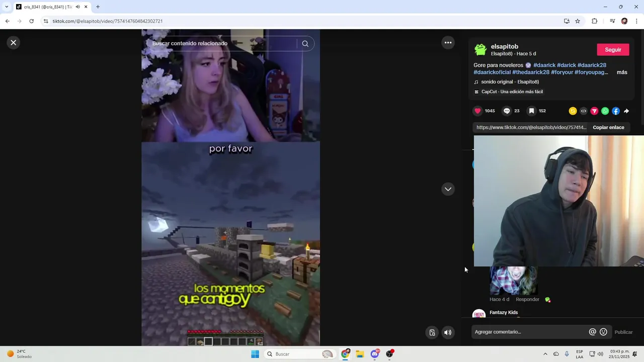644x362 pixels.
Task: Like the video using the heart icon
Action: [477, 111]
